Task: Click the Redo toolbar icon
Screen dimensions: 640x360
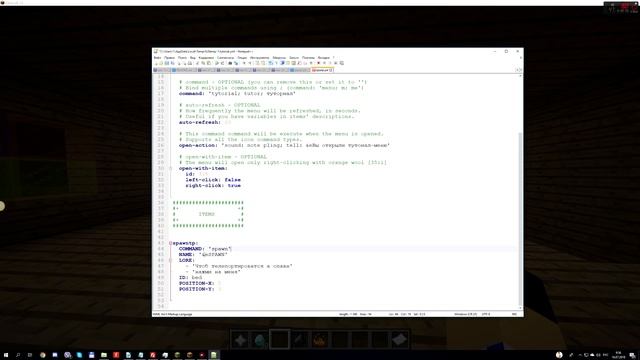Action: 223,63
